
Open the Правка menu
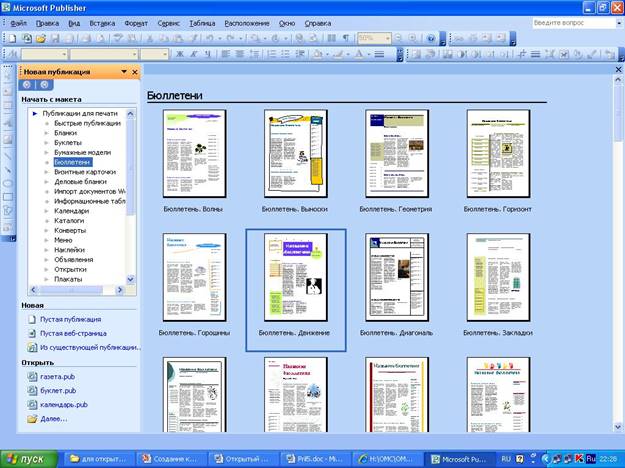coord(47,23)
